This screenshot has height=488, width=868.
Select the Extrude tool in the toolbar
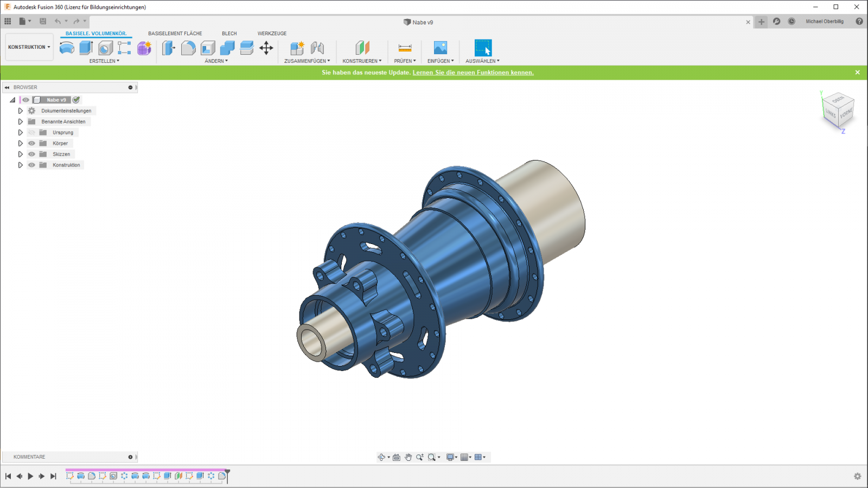[x=86, y=48]
